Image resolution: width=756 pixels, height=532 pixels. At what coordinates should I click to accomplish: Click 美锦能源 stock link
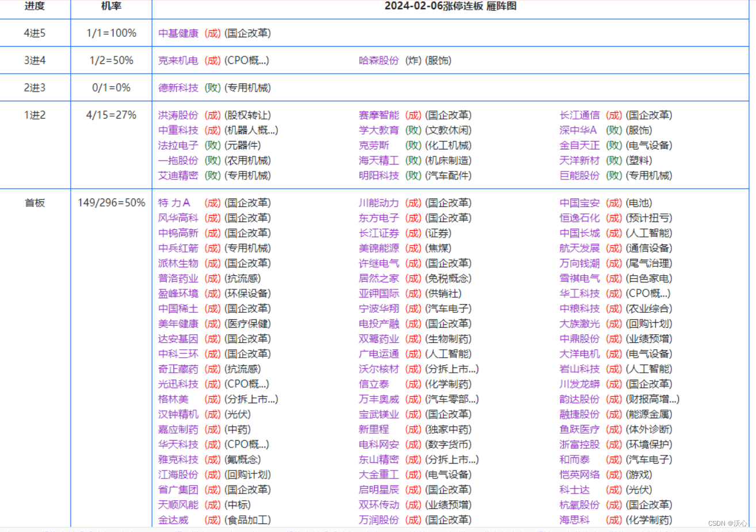click(x=379, y=248)
